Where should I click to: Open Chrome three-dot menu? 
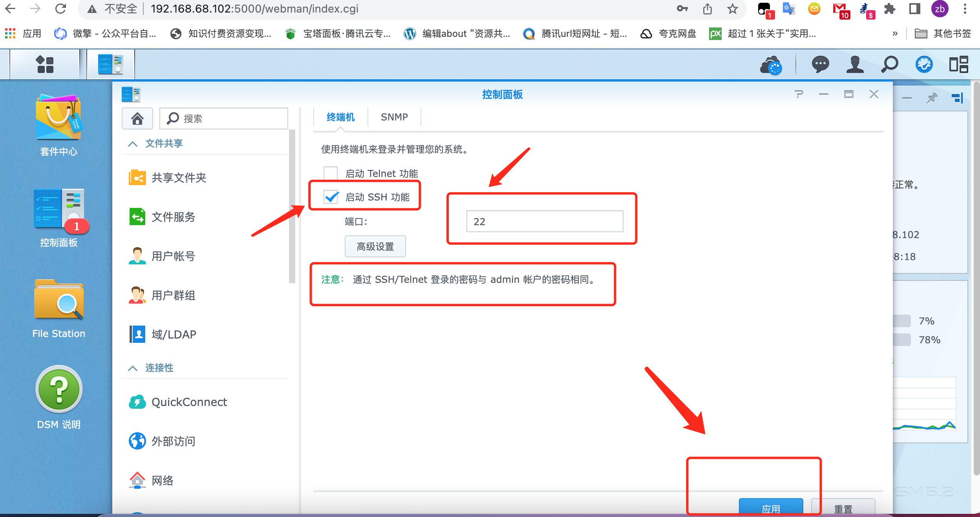pyautogui.click(x=965, y=9)
